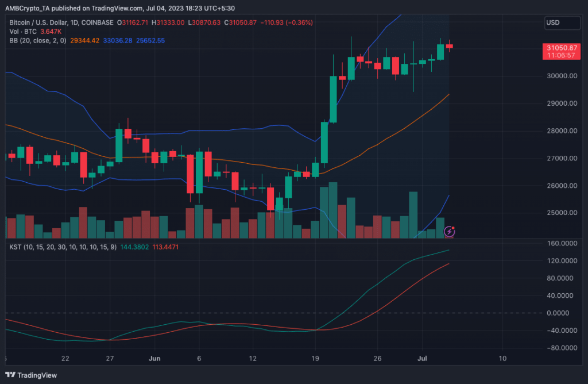Click the Jul label on the time axis
The width and height of the screenshot is (588, 384).
point(422,358)
